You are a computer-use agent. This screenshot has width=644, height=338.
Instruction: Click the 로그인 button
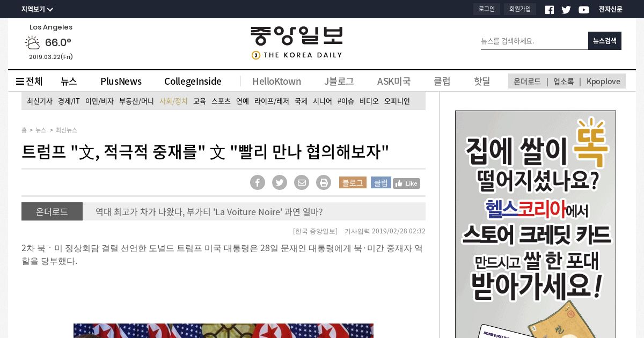coord(487,9)
